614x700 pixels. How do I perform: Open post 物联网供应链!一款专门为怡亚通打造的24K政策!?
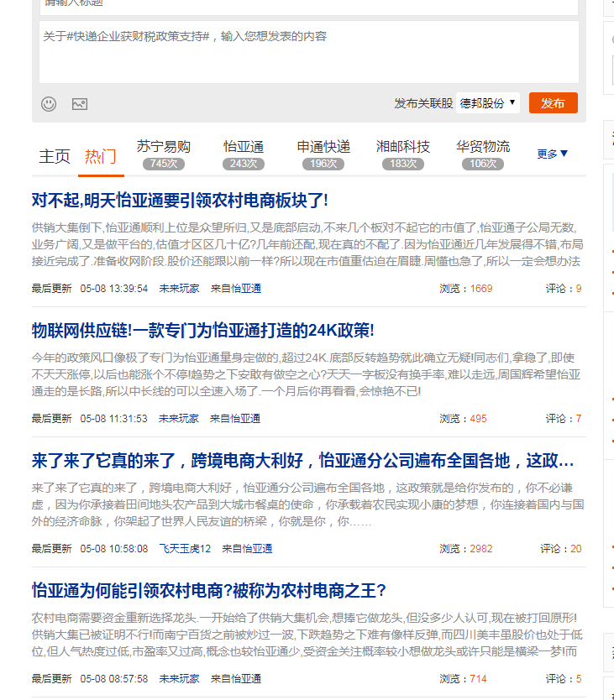(x=203, y=331)
